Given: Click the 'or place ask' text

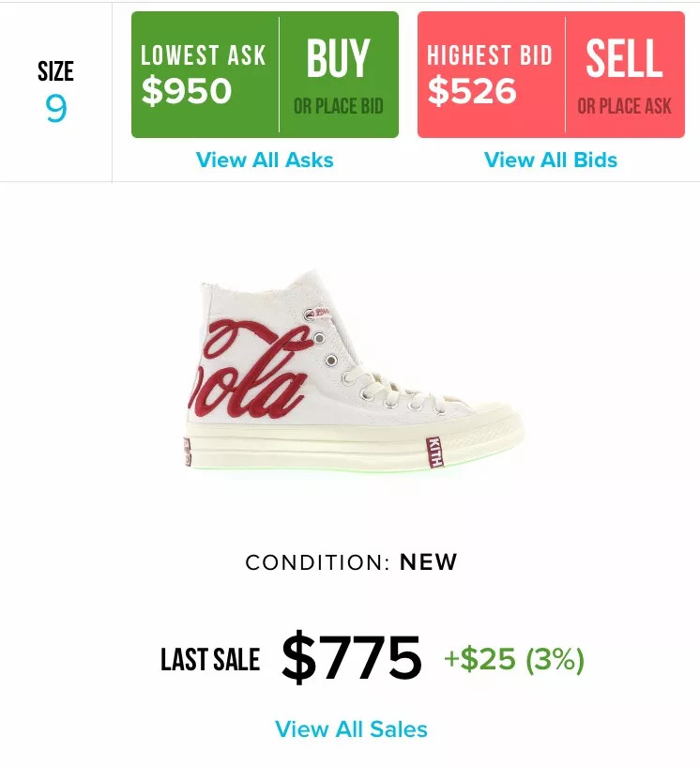Looking at the screenshot, I should coord(625,107).
